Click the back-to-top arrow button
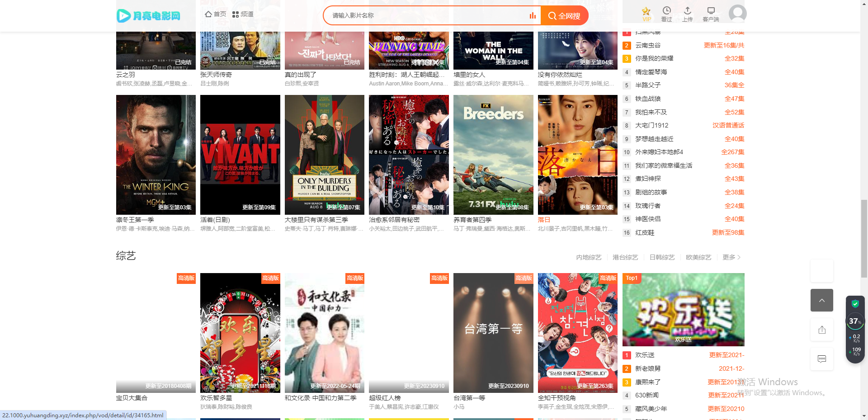This screenshot has width=868, height=420. pyautogui.click(x=822, y=300)
